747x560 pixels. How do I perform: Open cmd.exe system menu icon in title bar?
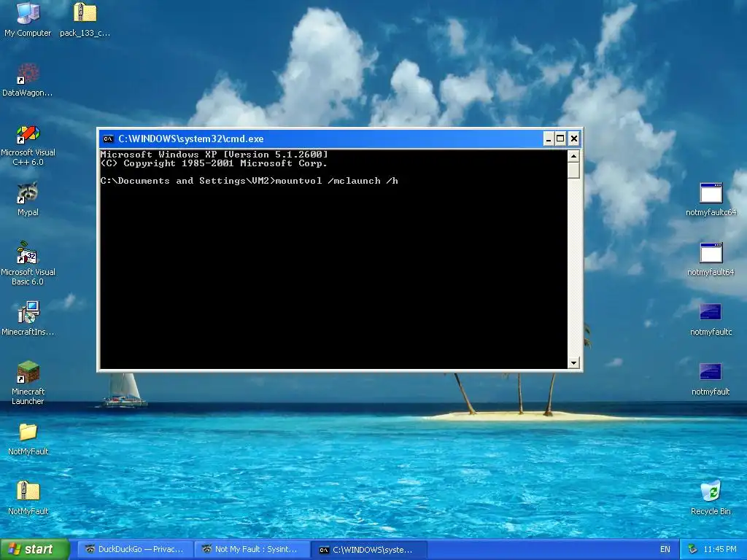tap(108, 139)
